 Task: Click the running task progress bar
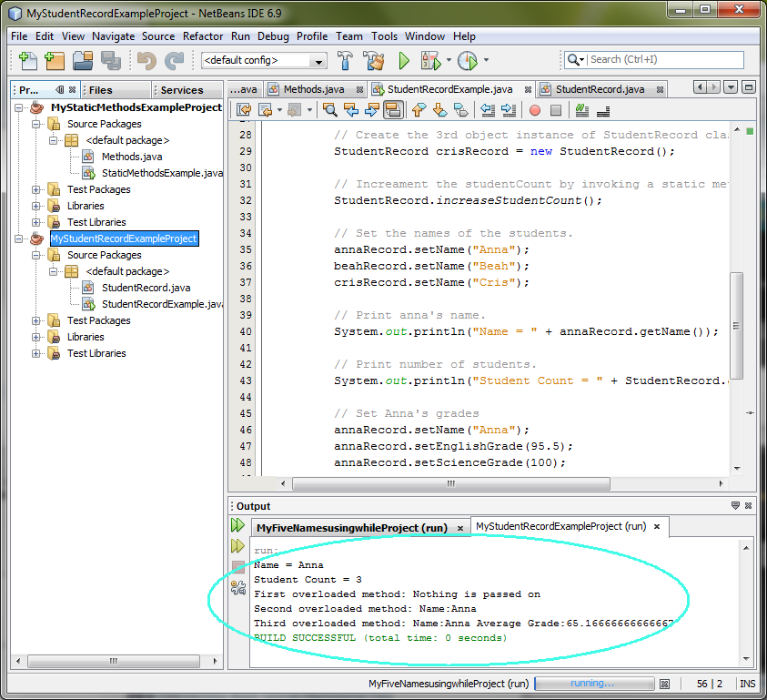594,684
